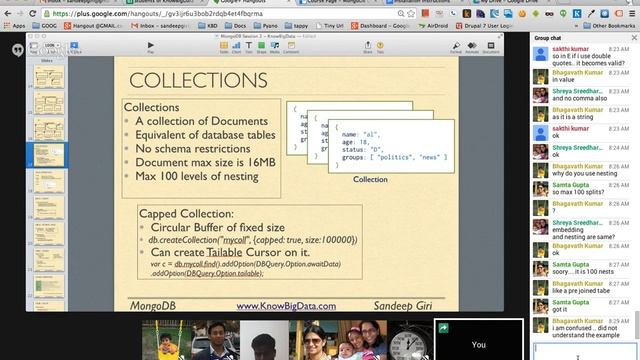Select the child on swing participant video
Image resolution: width=640 pixels, height=360 pixels.
click(x=167, y=340)
